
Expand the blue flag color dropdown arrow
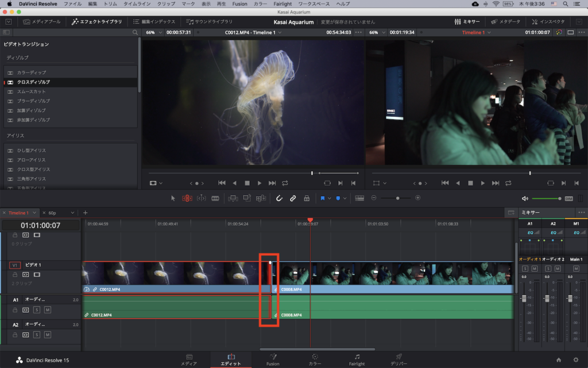pos(330,198)
